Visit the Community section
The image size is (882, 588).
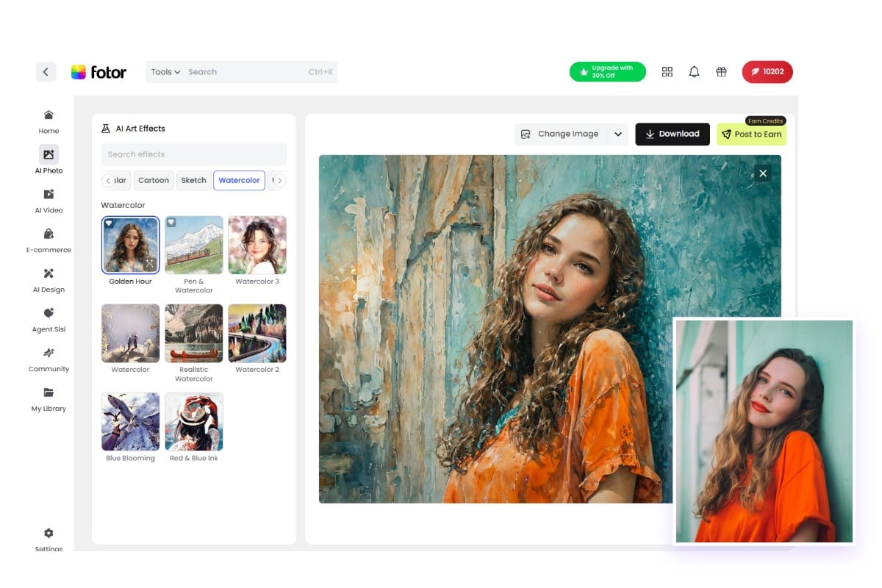pos(48,357)
